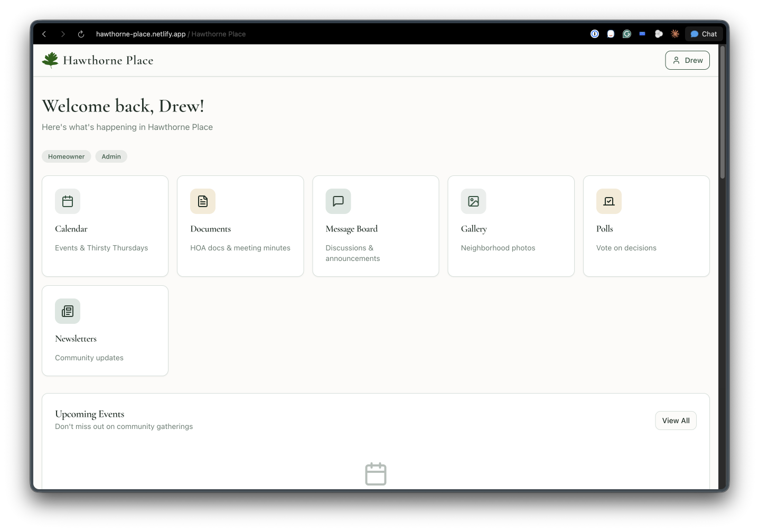Open the Grammarly extension icon
The image size is (759, 532).
pos(626,34)
